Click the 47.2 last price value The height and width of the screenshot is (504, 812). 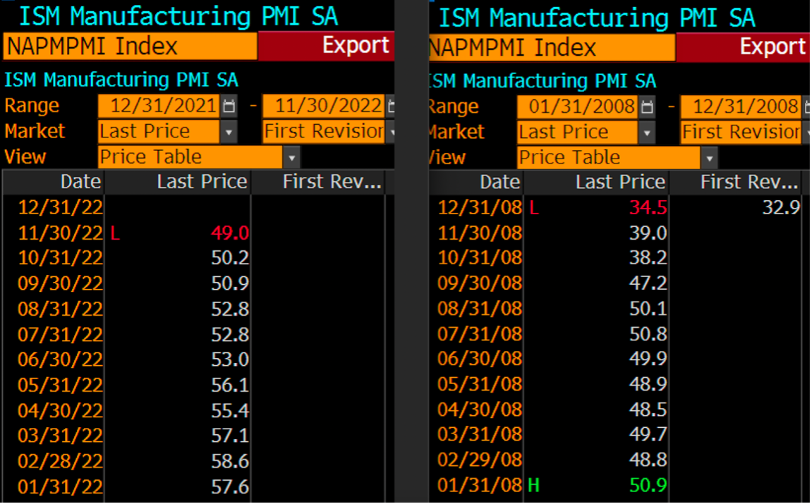[648, 283]
